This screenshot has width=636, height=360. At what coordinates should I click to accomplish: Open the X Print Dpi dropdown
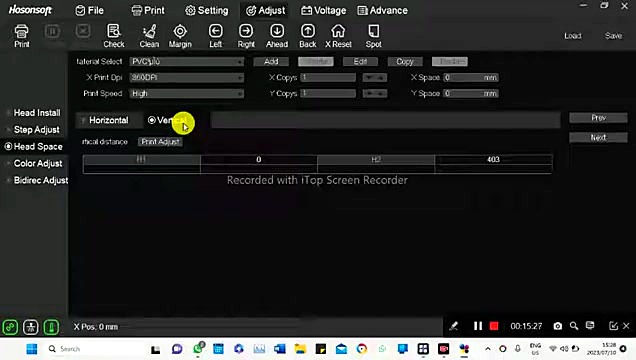coord(187,77)
